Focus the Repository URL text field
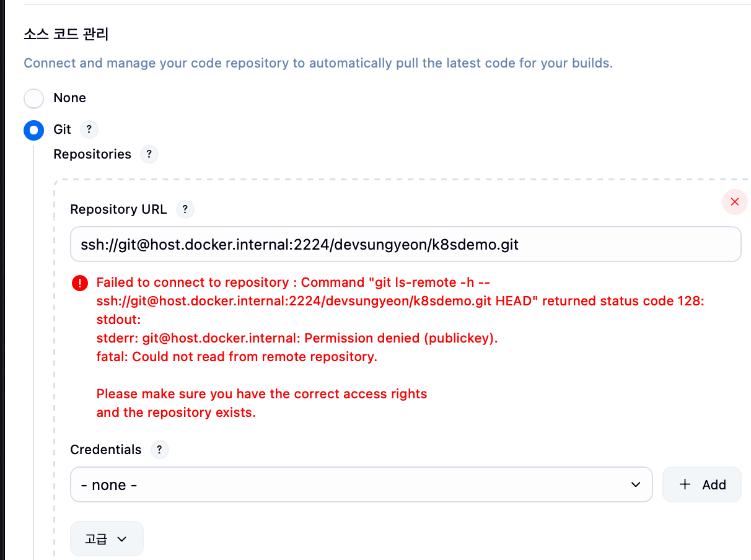The image size is (751, 560). pos(405,244)
